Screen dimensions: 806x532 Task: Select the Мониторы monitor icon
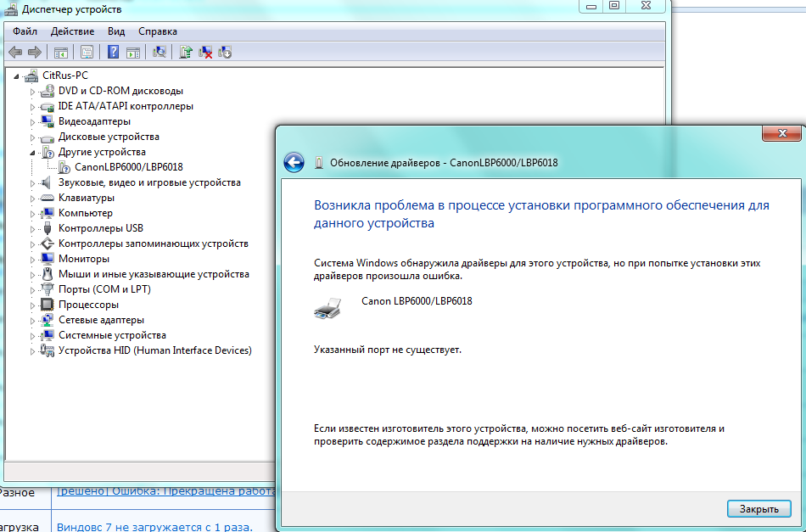coord(48,259)
